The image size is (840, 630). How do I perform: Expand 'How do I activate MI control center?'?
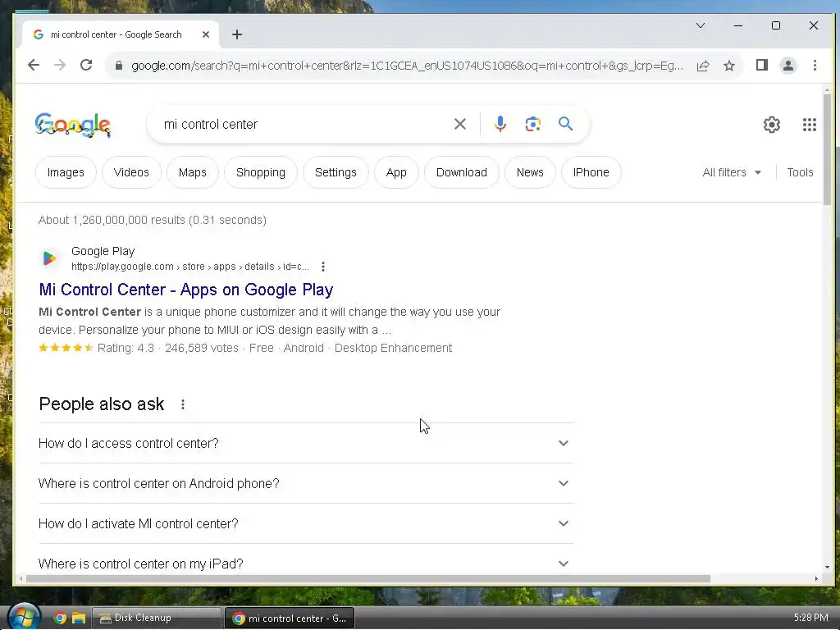(306, 524)
